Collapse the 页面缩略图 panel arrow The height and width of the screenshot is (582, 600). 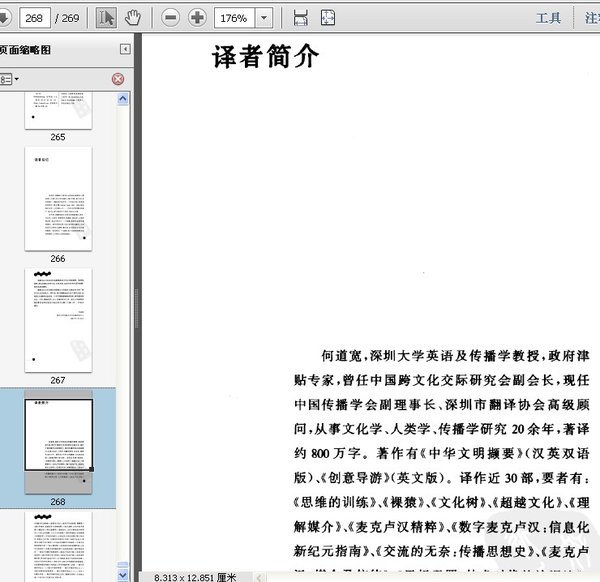125,49
